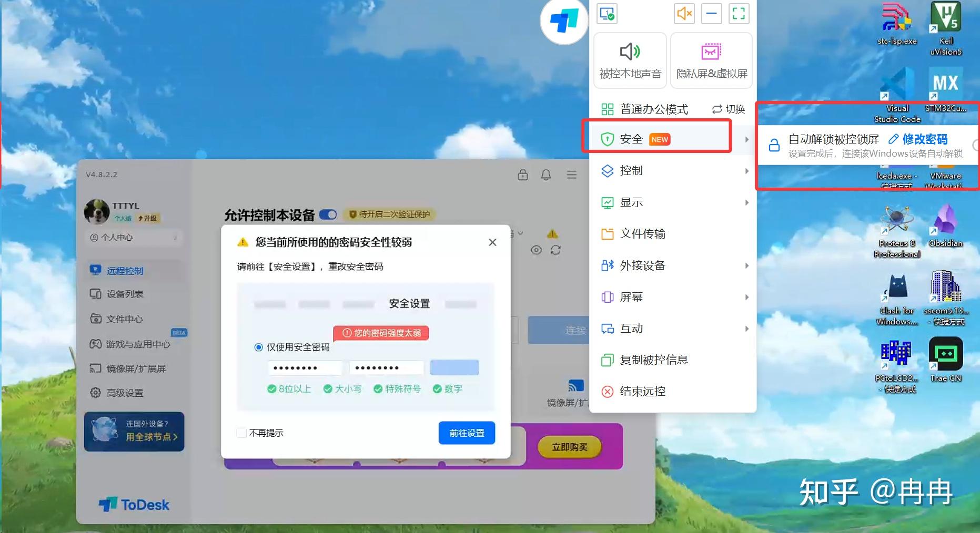980x533 pixels.
Task: Check the 不再提示 checkbox
Action: (241, 433)
